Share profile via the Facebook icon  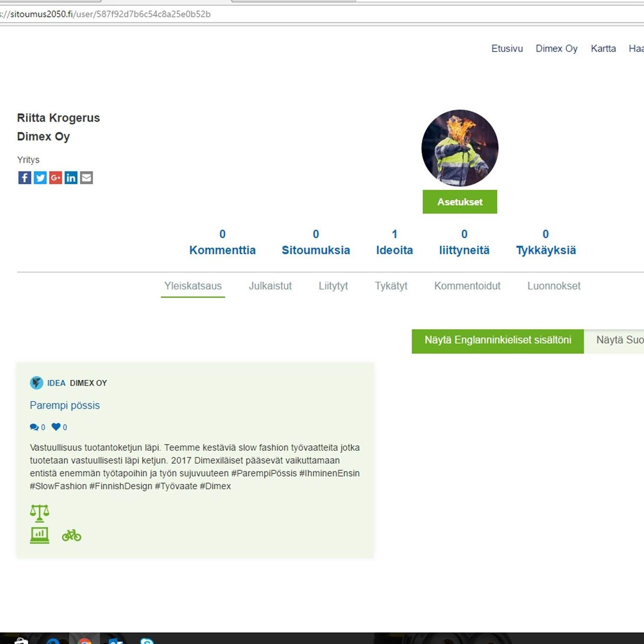tap(24, 177)
